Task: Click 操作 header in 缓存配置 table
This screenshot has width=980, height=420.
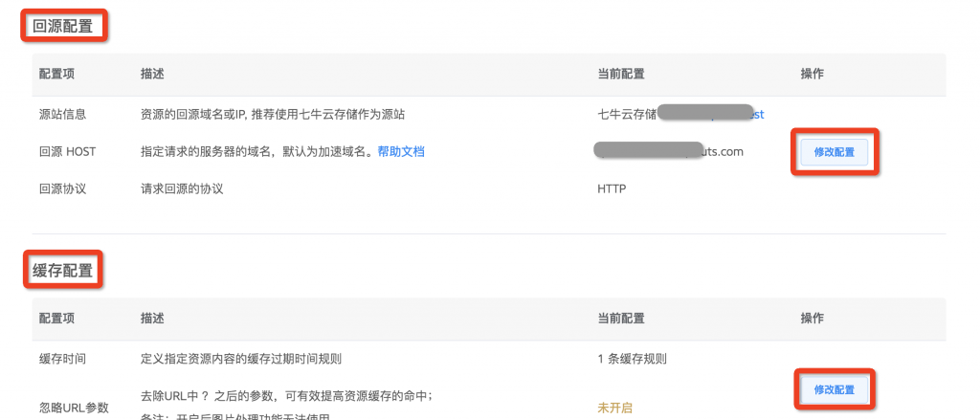Action: (x=813, y=319)
